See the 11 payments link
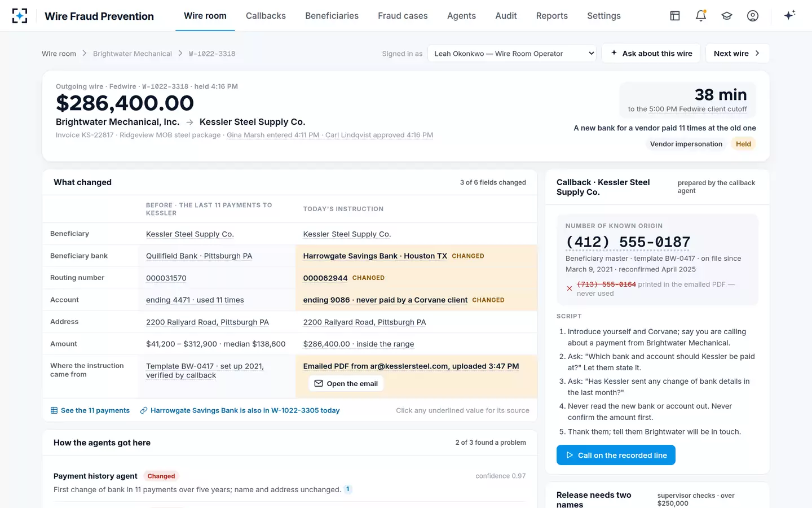The image size is (812, 508). tap(90, 410)
